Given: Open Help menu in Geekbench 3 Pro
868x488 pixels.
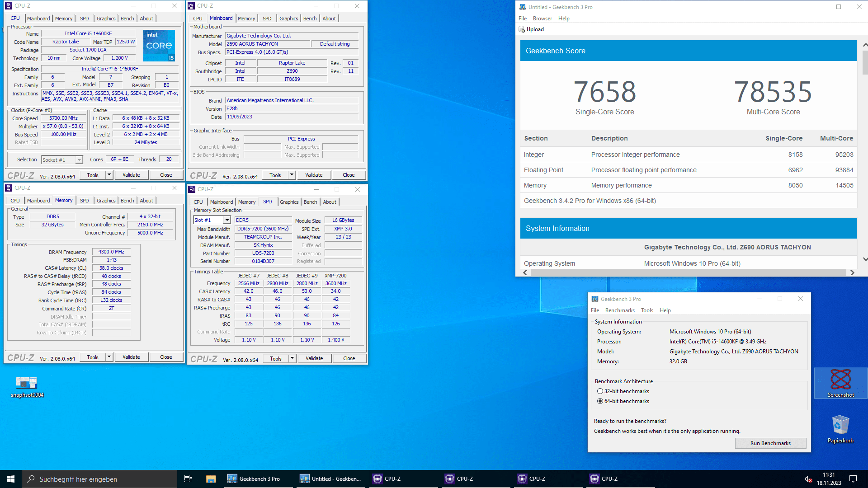Looking at the screenshot, I should point(665,310).
